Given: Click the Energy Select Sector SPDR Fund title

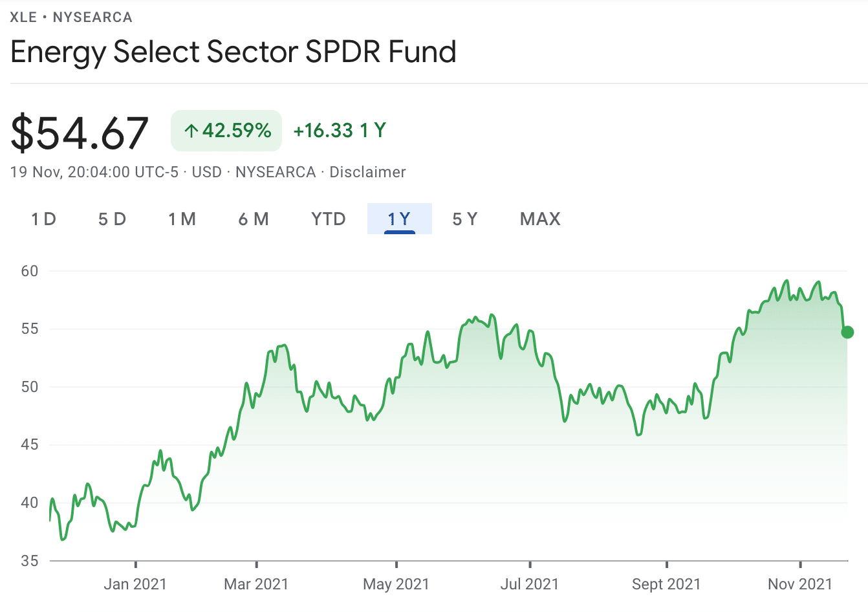Looking at the screenshot, I should (233, 52).
